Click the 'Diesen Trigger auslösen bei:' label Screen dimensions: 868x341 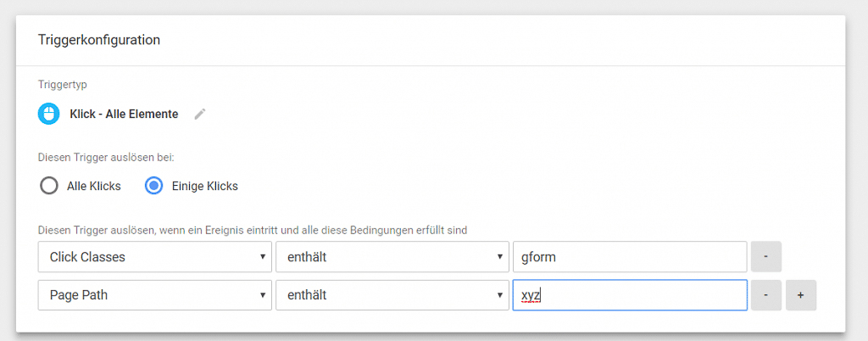(106, 157)
